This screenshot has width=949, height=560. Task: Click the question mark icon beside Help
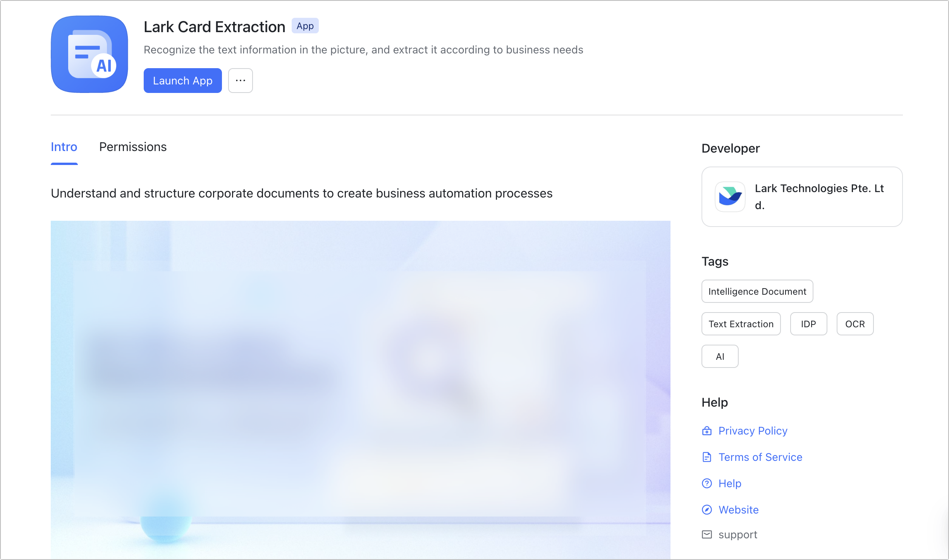pos(707,483)
